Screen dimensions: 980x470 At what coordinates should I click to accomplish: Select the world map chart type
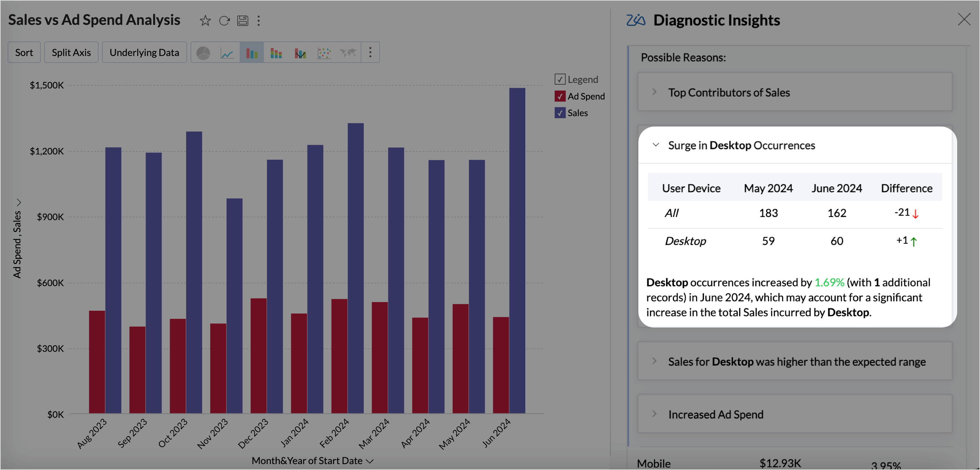pos(348,53)
